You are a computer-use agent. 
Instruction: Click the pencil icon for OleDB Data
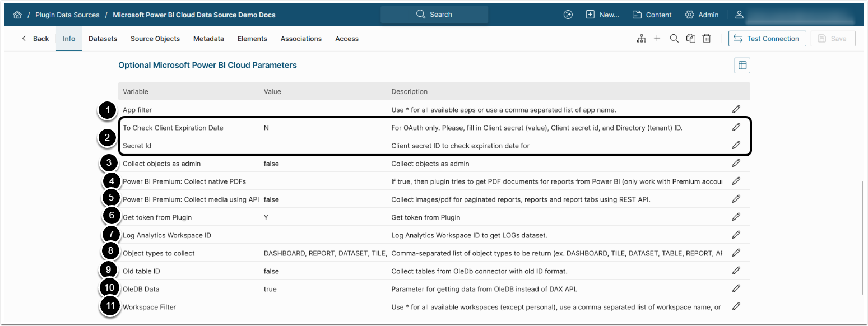[x=736, y=288]
